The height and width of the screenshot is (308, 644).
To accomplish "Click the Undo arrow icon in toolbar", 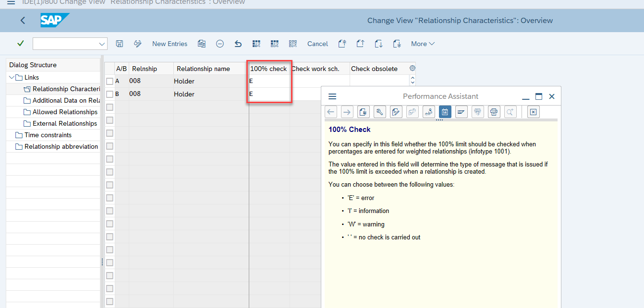I will pyautogui.click(x=238, y=44).
